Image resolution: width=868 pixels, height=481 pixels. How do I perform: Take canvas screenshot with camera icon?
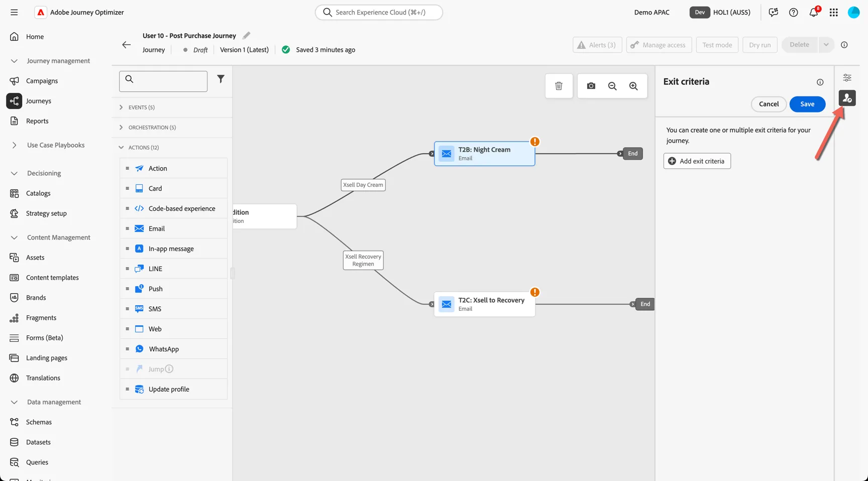click(591, 86)
